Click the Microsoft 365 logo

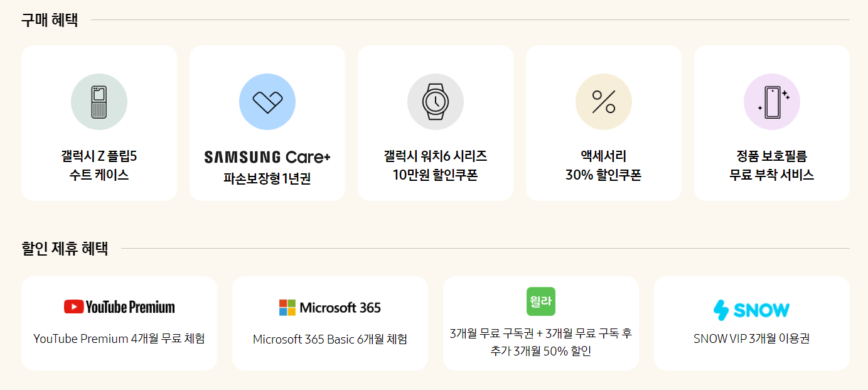click(x=330, y=306)
